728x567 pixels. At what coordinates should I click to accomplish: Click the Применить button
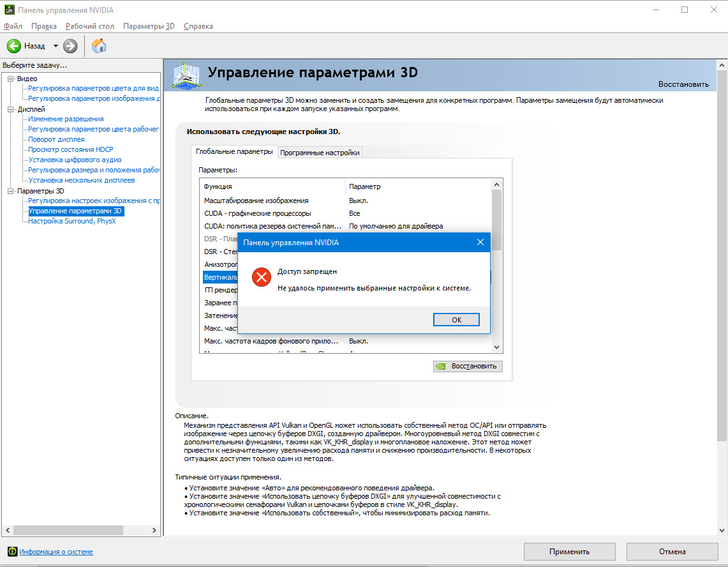point(569,552)
